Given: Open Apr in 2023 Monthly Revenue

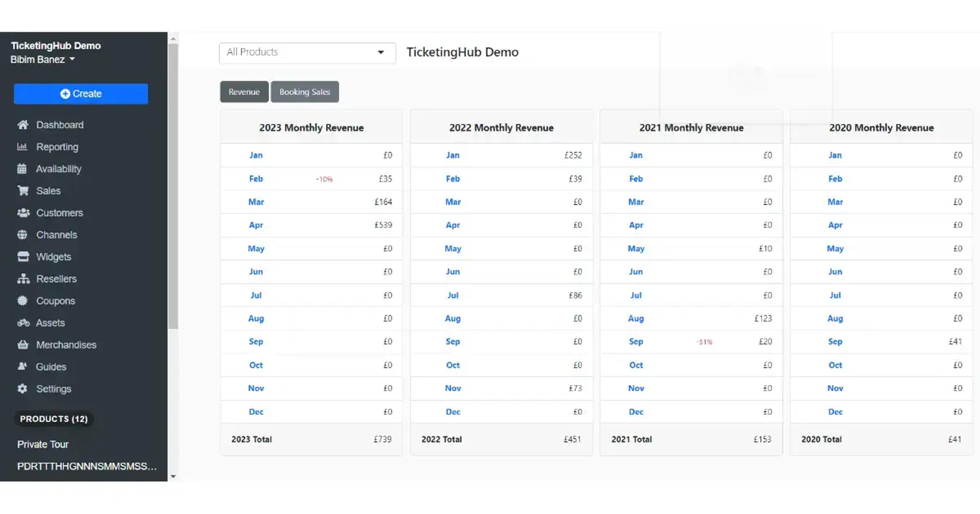Looking at the screenshot, I should [x=256, y=225].
